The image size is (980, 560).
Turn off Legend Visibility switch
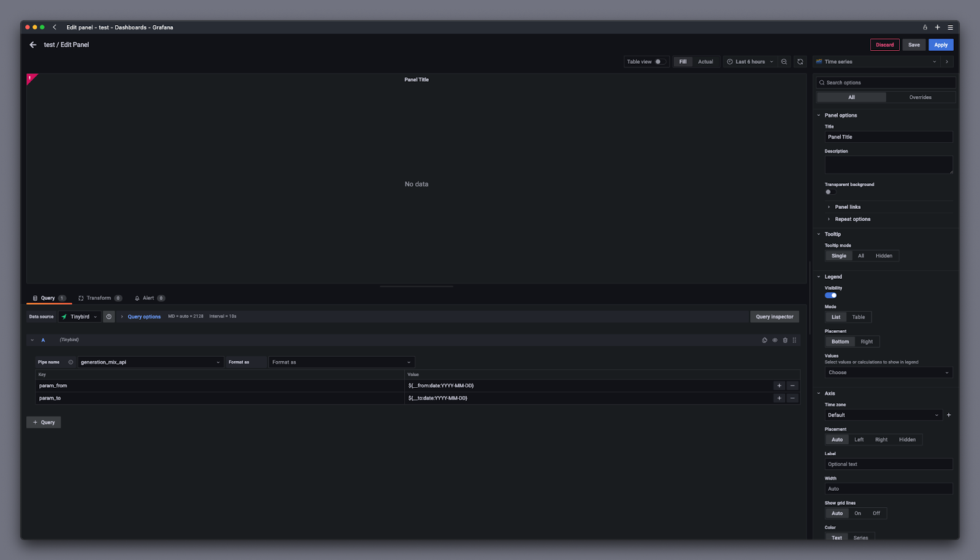(831, 295)
